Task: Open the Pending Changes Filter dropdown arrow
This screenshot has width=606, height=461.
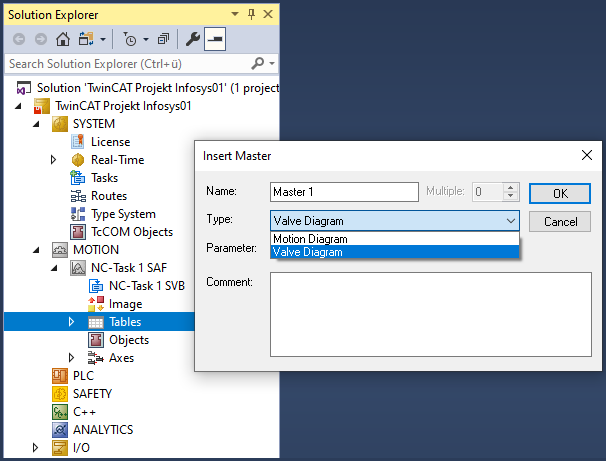Action: [146, 39]
